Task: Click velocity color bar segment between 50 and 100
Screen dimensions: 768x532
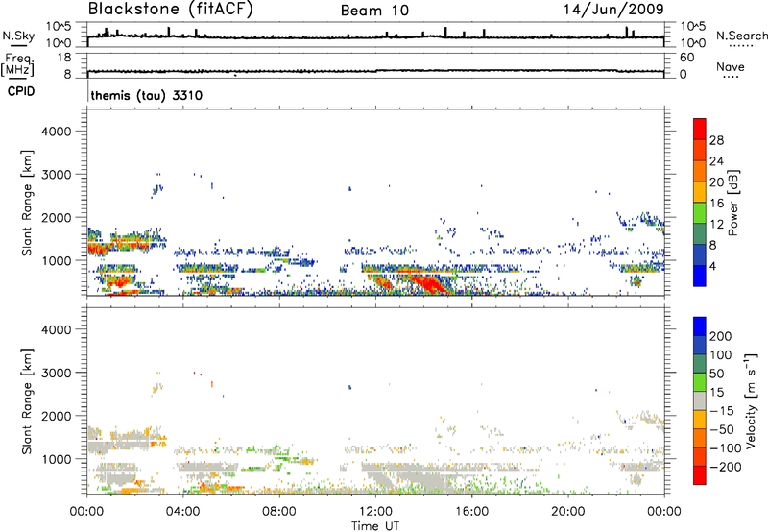Action: (700, 363)
